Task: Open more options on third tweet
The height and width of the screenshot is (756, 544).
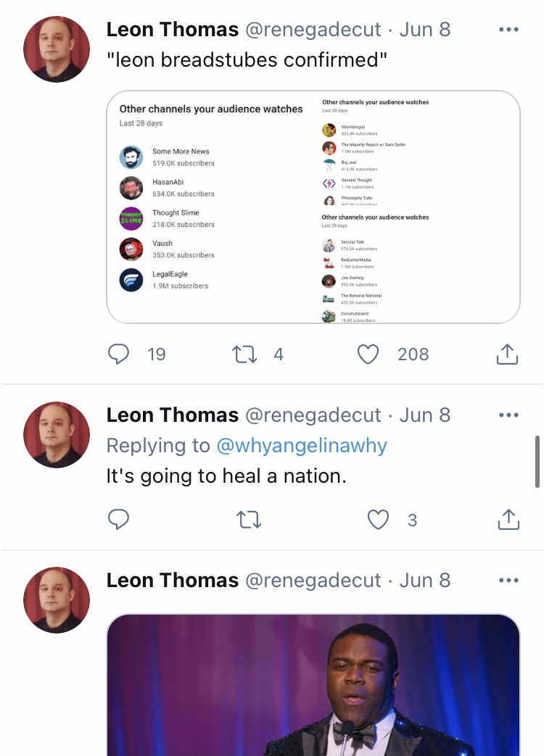Action: tap(508, 581)
